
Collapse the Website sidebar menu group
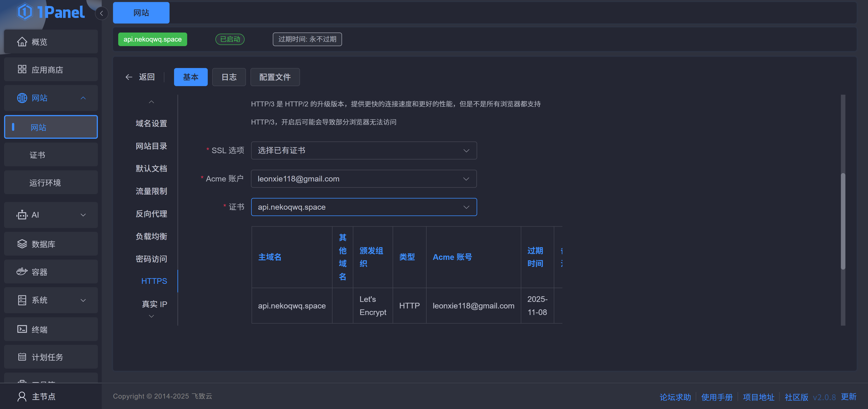83,98
